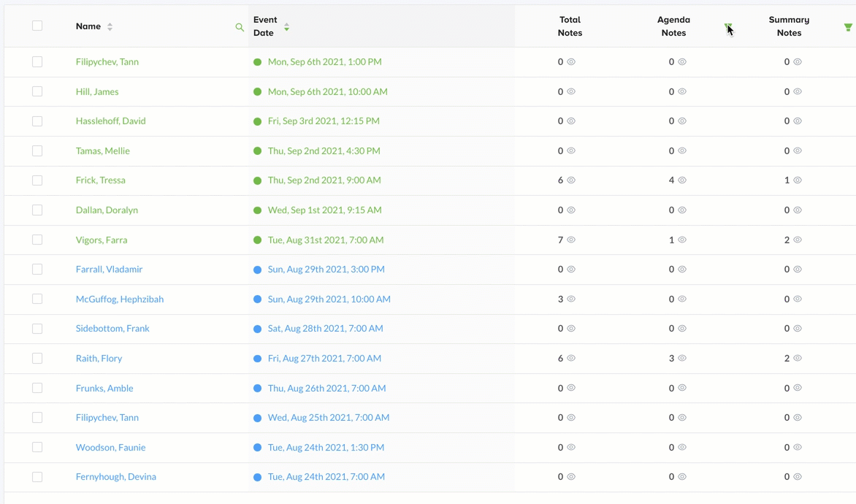The image size is (856, 504).
Task: View Summary Notes for Tamas, Mellie
Action: pos(798,150)
